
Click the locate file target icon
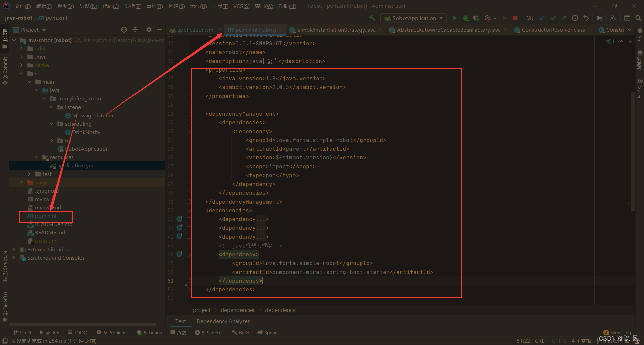pos(124,30)
